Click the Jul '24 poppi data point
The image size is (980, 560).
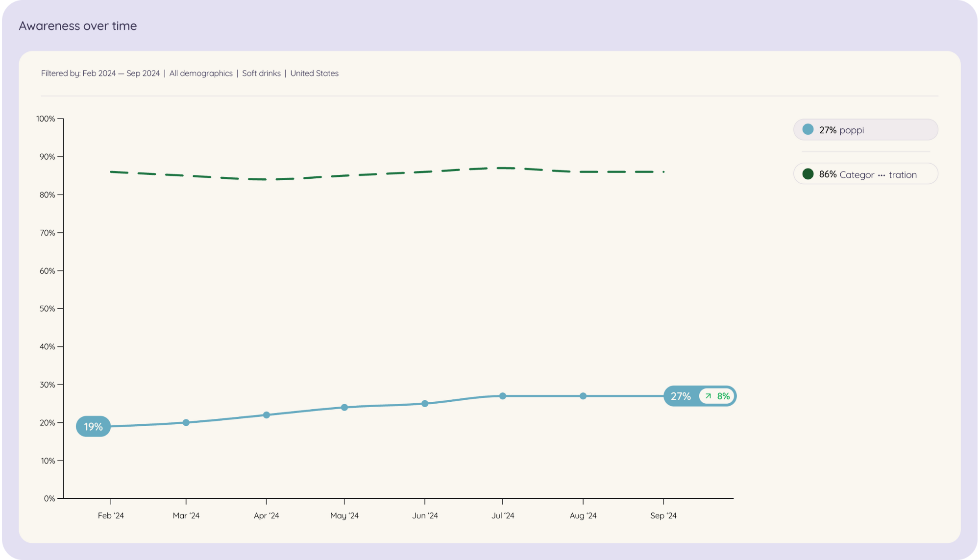[x=503, y=396]
